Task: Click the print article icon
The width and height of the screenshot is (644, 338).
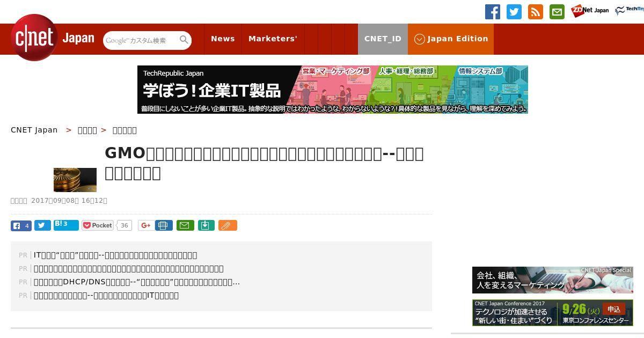Action: 164,226
